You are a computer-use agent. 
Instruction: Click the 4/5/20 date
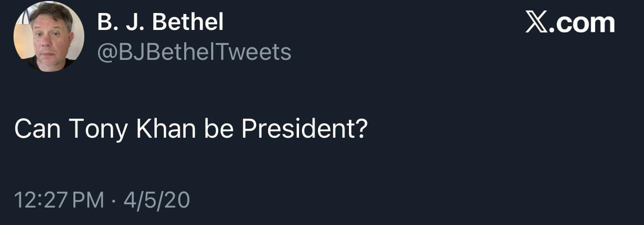click(x=157, y=201)
